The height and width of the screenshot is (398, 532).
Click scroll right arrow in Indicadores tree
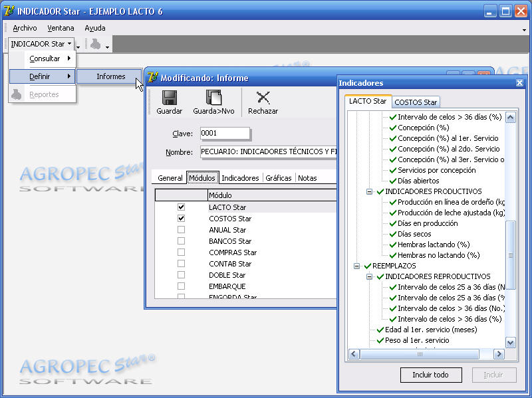point(499,354)
